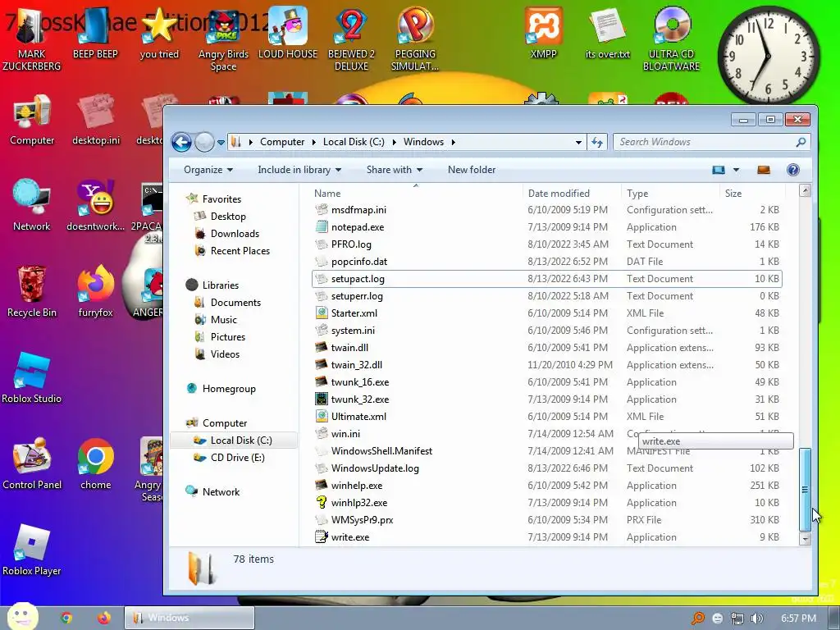Open BEEP BEEP desktop shortcut
Screen dimensions: 840x630
coord(95,33)
